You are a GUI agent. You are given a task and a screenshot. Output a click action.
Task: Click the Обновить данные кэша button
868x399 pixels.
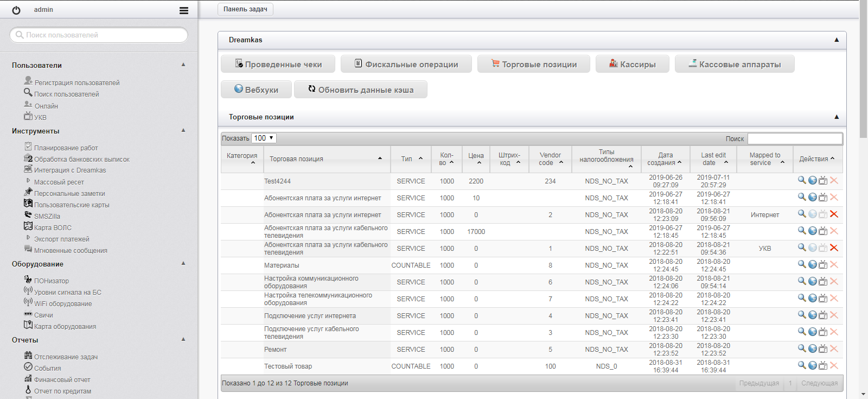point(361,90)
